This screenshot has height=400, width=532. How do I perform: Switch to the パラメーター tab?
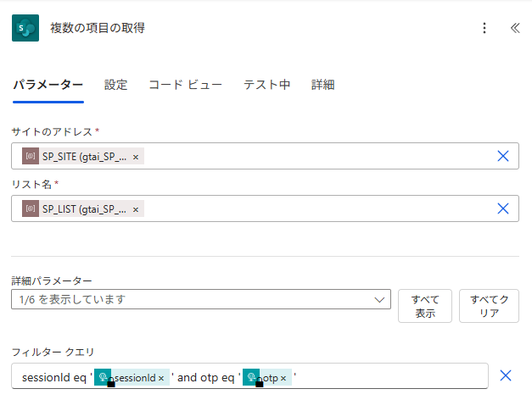48,85
